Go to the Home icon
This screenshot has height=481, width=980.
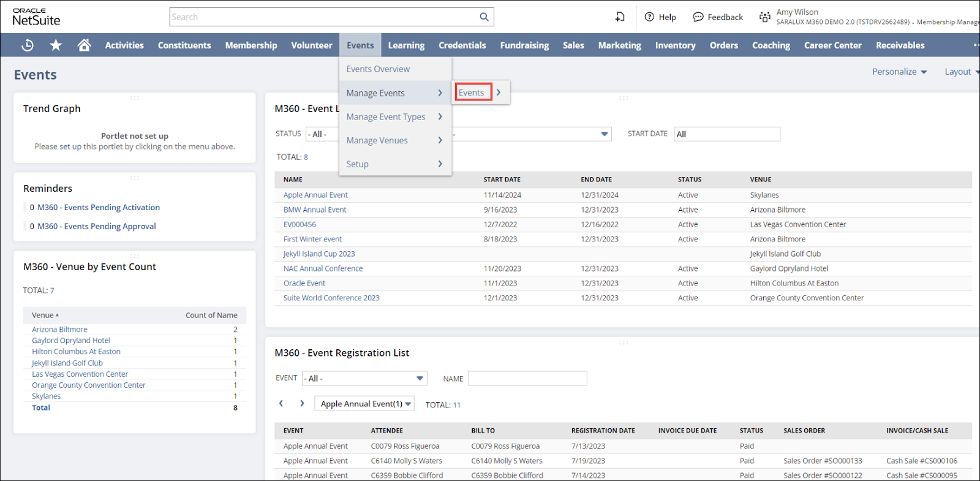pyautogui.click(x=84, y=45)
